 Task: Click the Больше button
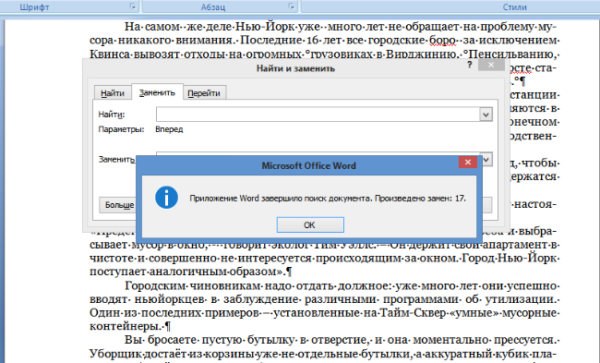(117, 205)
